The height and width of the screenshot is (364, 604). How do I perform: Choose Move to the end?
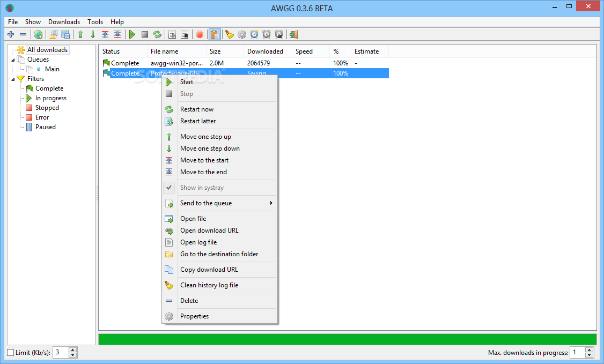point(219,172)
